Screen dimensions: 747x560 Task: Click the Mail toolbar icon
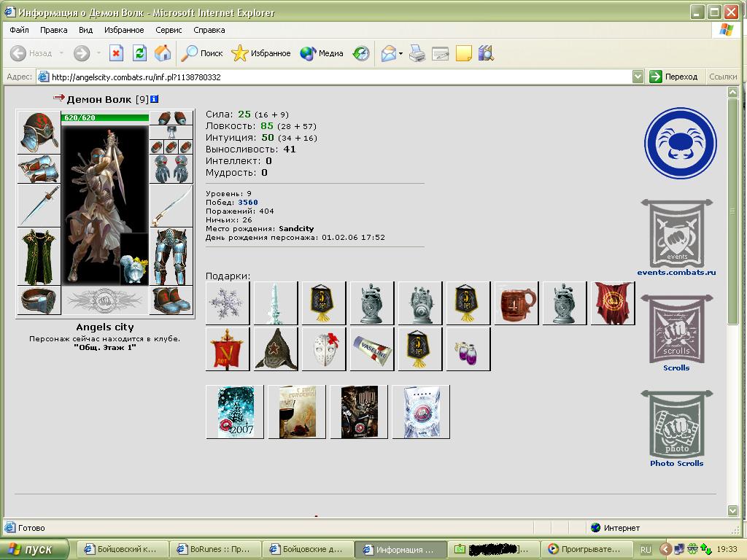[388, 52]
